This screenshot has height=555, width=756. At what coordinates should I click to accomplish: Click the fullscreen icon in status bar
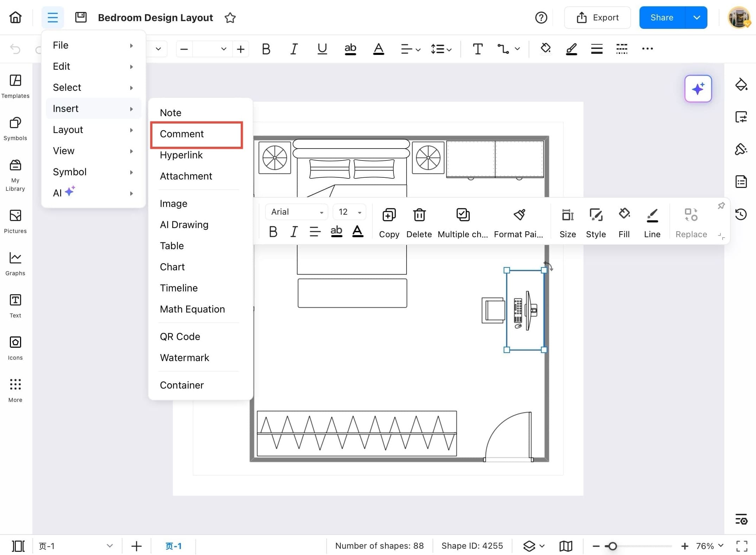(742, 546)
